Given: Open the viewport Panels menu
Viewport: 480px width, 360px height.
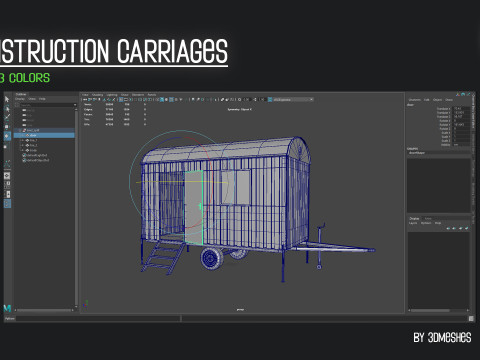Looking at the screenshot, I should point(152,95).
